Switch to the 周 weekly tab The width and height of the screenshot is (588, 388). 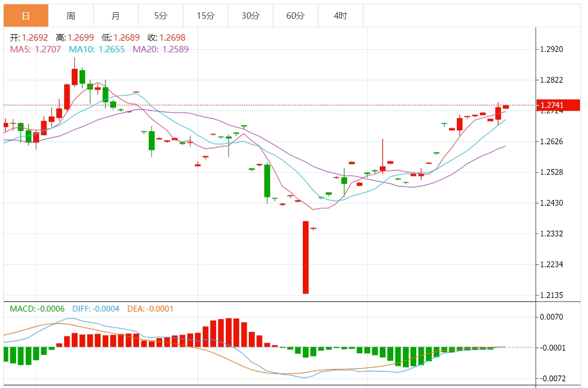(71, 15)
